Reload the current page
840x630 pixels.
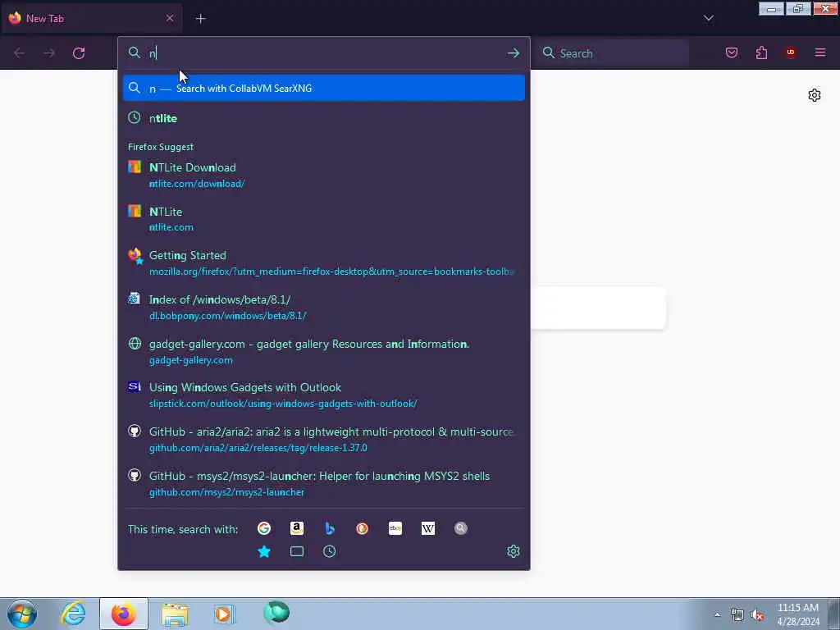[79, 53]
